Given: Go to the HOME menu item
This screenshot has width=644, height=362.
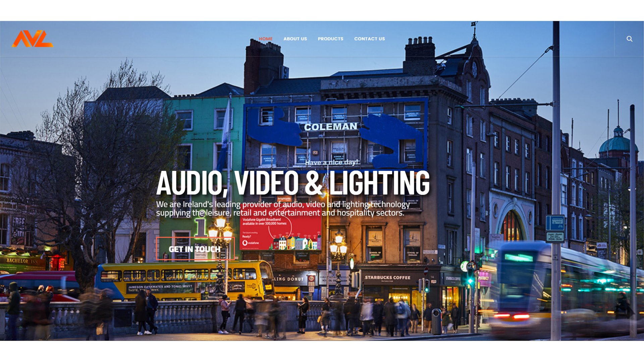Looking at the screenshot, I should tap(266, 39).
